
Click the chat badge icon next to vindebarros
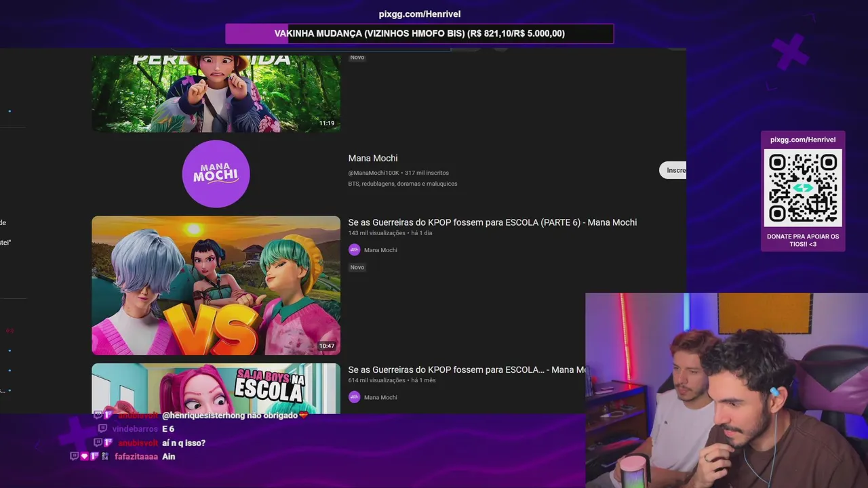102,429
